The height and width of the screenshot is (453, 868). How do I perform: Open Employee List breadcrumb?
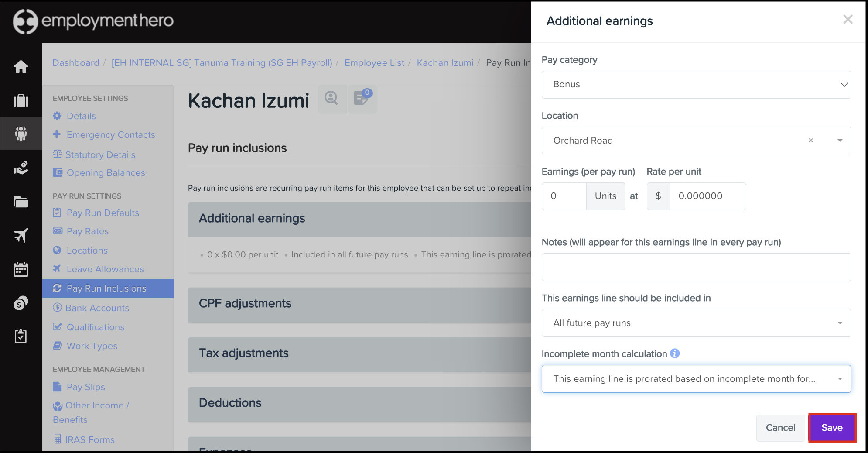coord(374,63)
